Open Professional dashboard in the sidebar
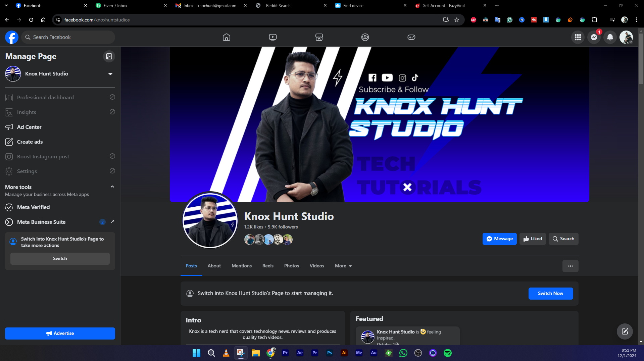 pos(60,97)
